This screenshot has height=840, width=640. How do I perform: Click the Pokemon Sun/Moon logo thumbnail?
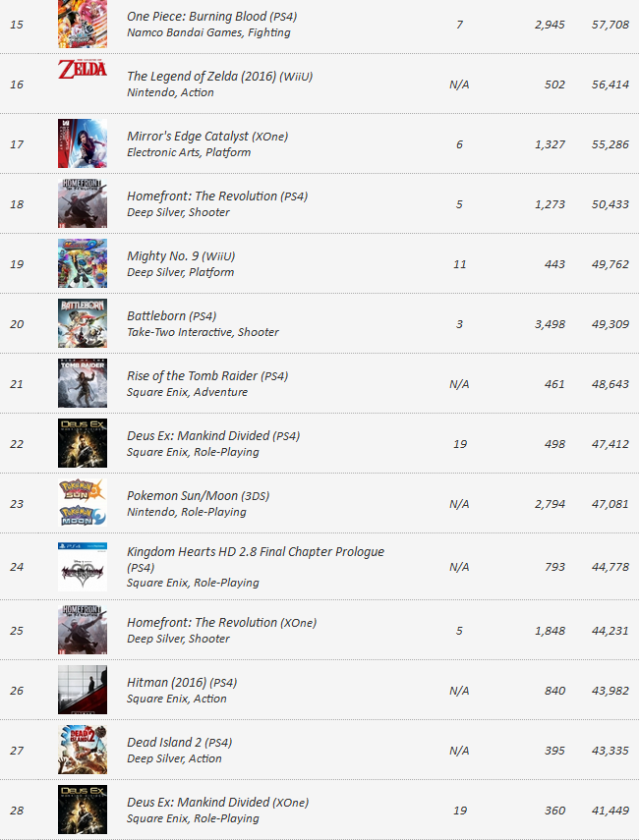(82, 502)
